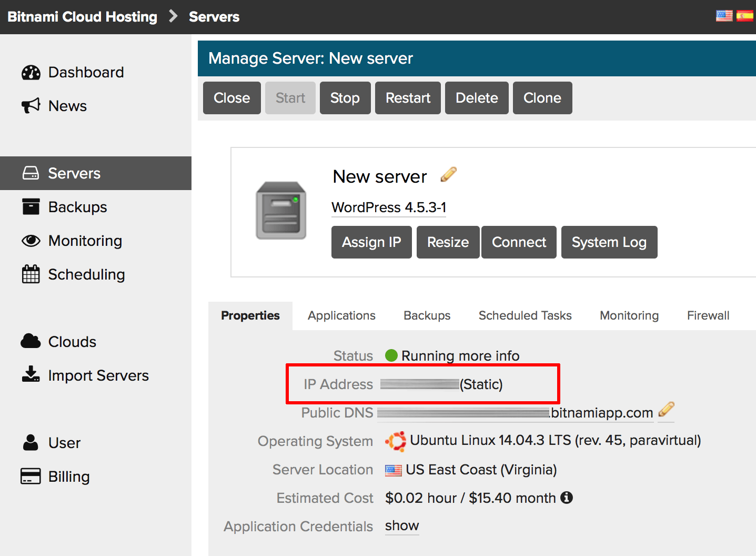The height and width of the screenshot is (556, 756).
Task: Click the Scheduling calendar icon
Action: (x=31, y=274)
